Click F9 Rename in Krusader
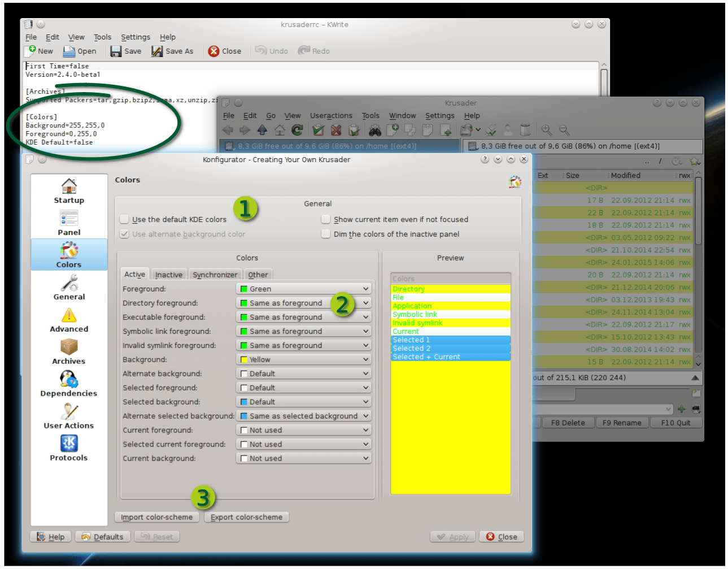 pyautogui.click(x=621, y=423)
